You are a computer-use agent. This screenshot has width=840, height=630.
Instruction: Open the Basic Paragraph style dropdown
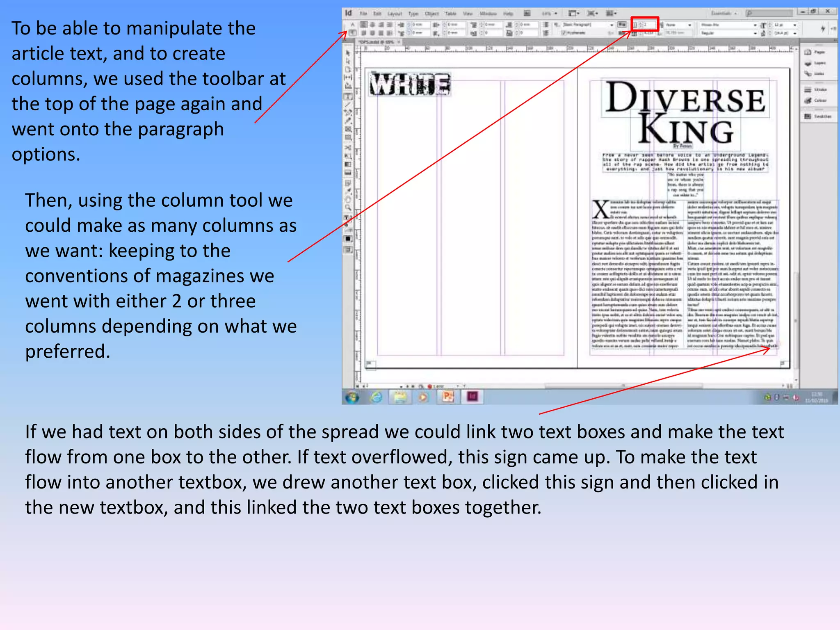click(x=612, y=25)
